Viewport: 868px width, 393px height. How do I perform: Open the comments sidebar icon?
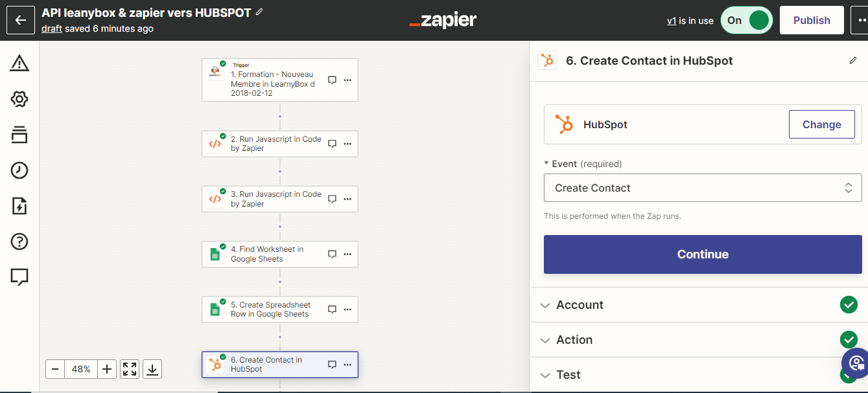19,277
